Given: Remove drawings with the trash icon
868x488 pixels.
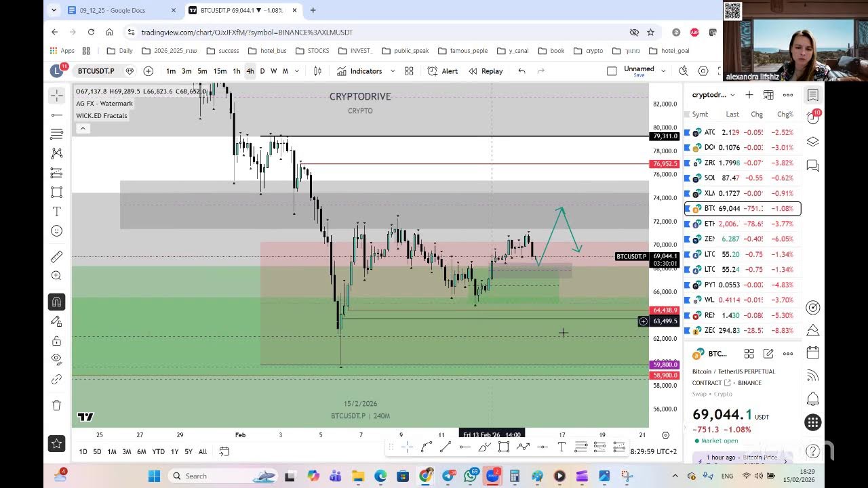Looking at the screenshot, I should 56,405.
